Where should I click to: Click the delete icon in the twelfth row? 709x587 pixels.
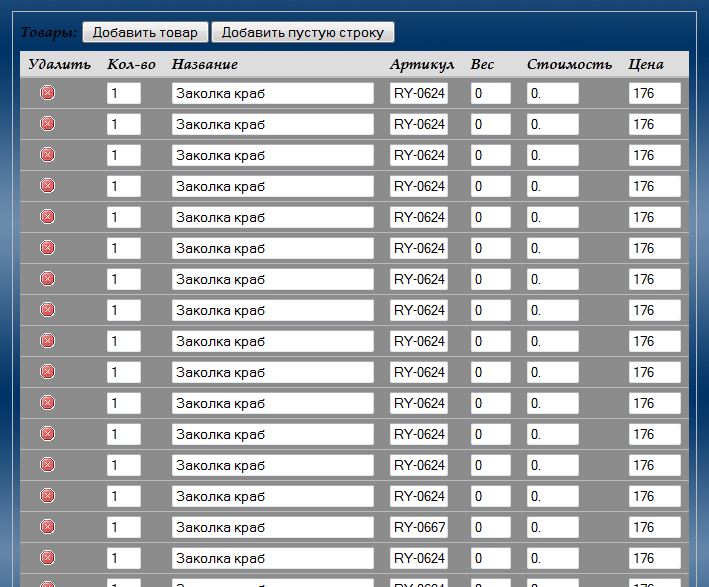[x=47, y=434]
